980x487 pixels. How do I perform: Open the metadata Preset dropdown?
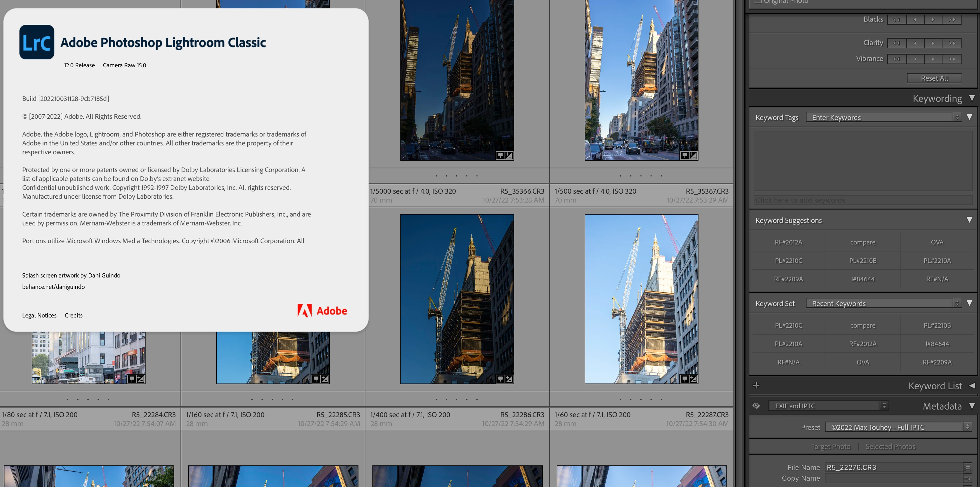pos(967,427)
